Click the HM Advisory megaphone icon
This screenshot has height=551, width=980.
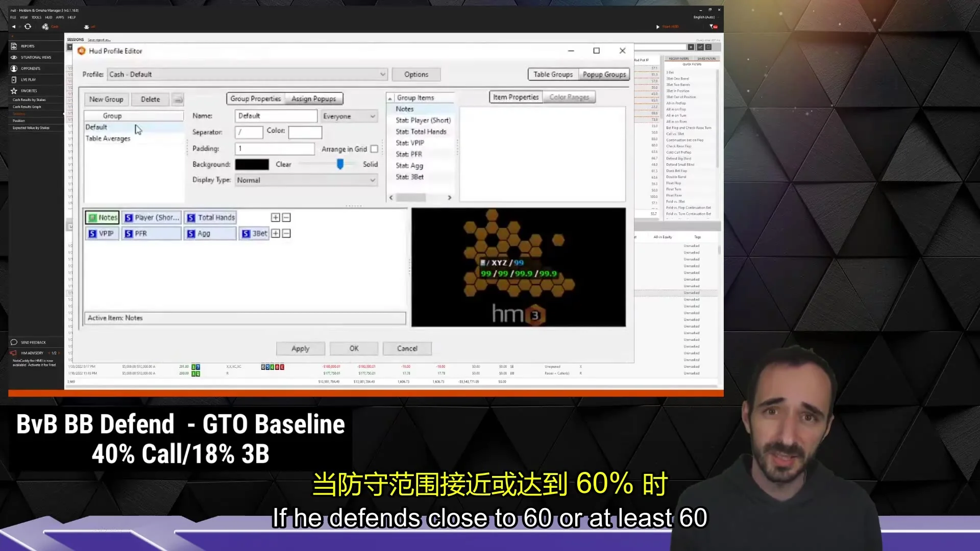14,353
